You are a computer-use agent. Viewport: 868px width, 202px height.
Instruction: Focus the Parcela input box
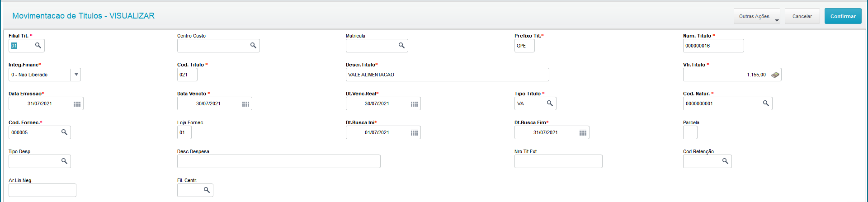tap(690, 132)
